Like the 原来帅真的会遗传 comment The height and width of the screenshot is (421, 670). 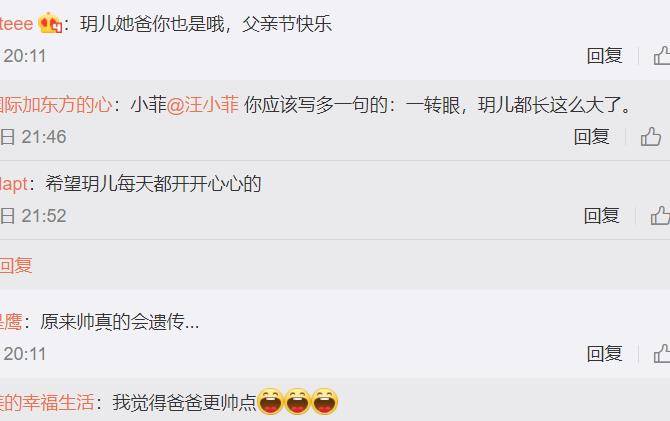coord(662,354)
